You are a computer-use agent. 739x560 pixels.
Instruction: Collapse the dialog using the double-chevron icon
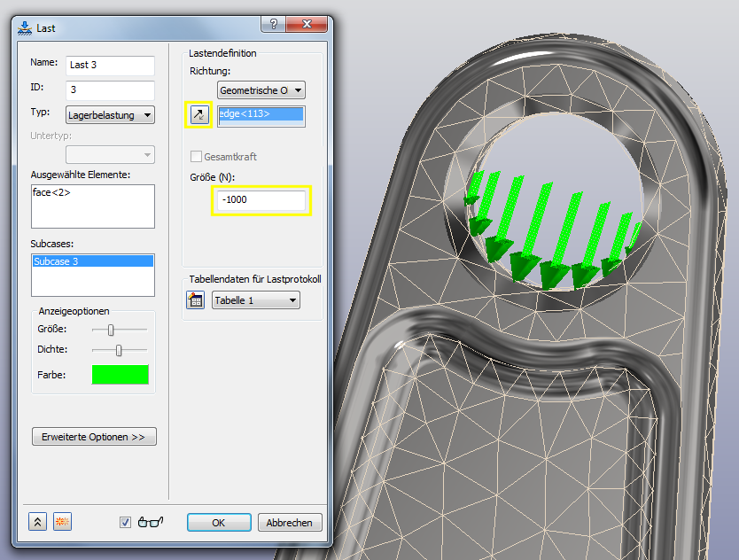[36, 522]
